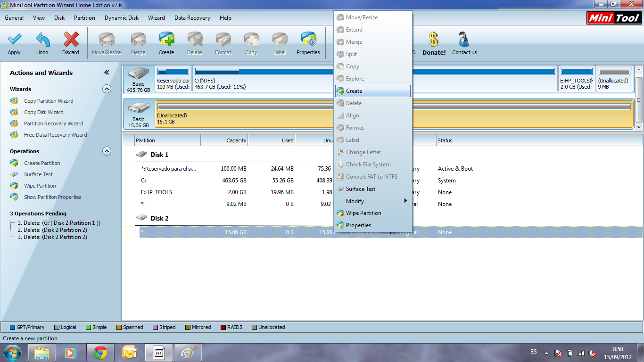Select the 9 MB Unallocated block
Viewport: 644px width, 362px height.
614,79
